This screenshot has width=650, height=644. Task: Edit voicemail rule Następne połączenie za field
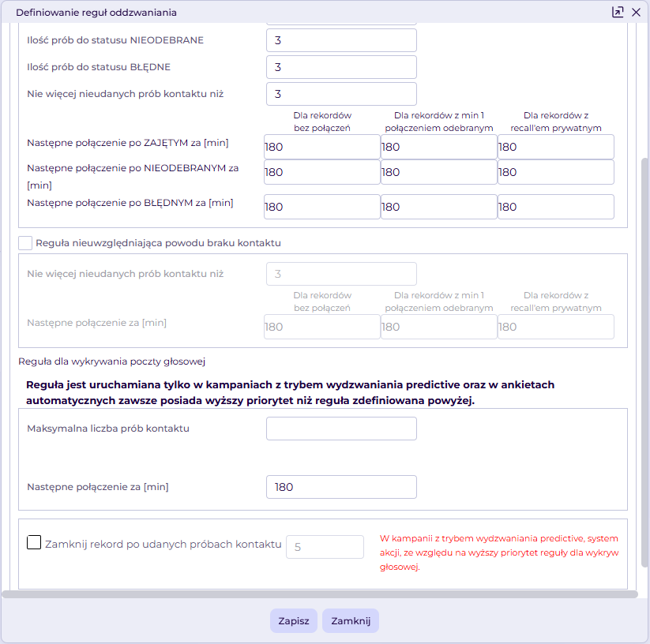[341, 487]
